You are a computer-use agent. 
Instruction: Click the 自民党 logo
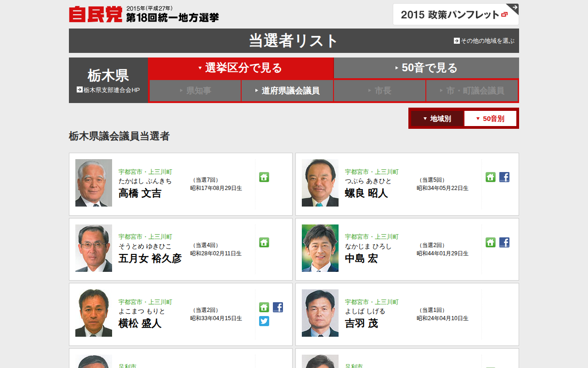coord(96,14)
